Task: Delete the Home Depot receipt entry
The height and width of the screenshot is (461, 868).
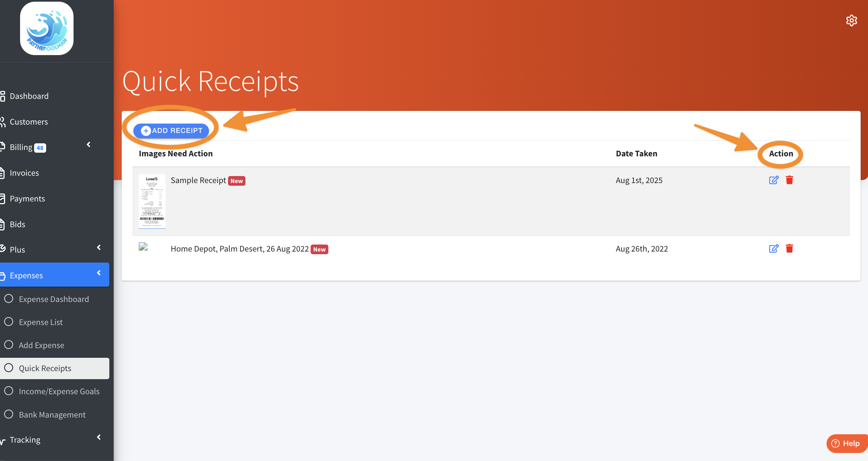Action: (x=789, y=249)
